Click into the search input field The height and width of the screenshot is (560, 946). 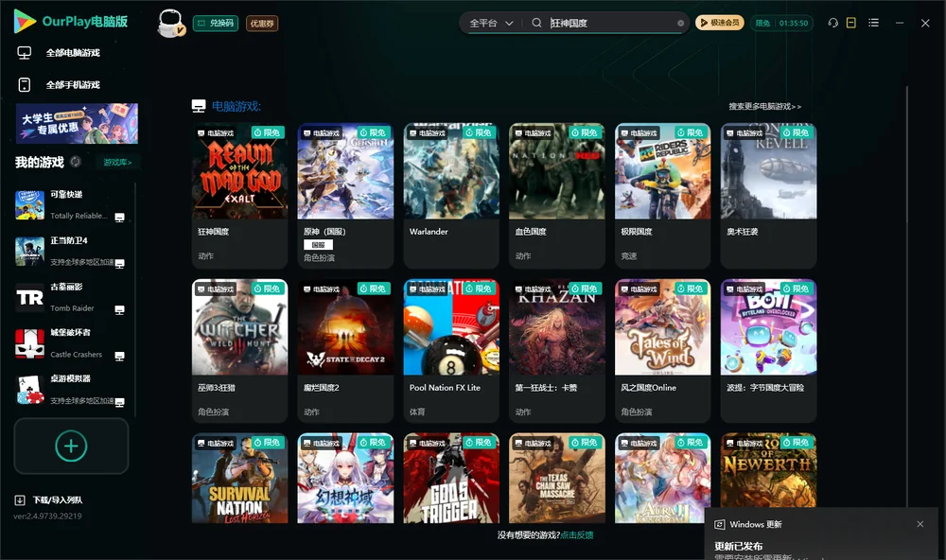coord(611,23)
